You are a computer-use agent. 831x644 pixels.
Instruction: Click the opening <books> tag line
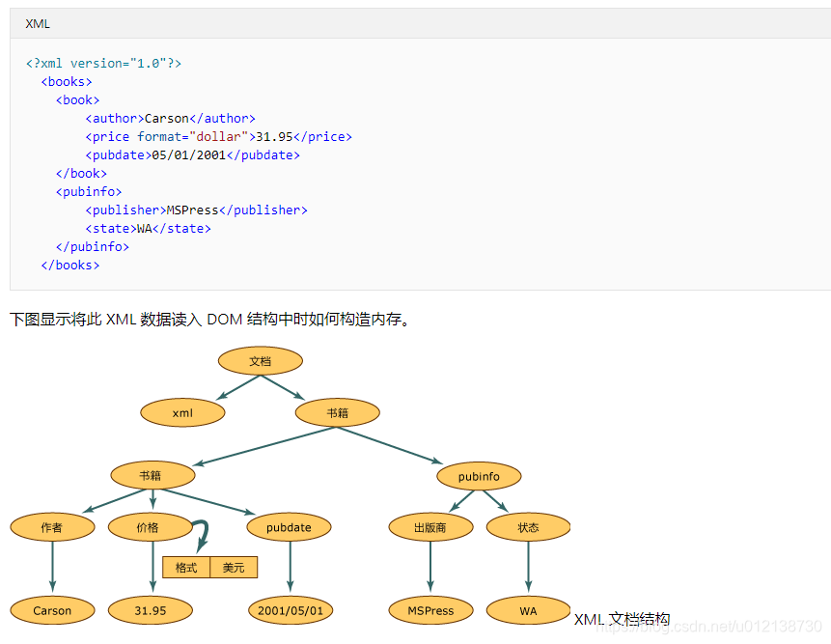(x=67, y=82)
